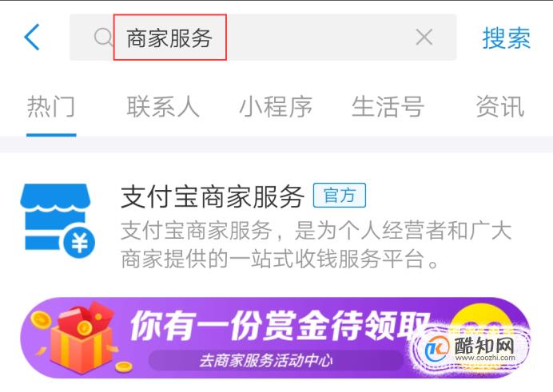
Task: Click the 官方 official badge
Action: [x=340, y=195]
